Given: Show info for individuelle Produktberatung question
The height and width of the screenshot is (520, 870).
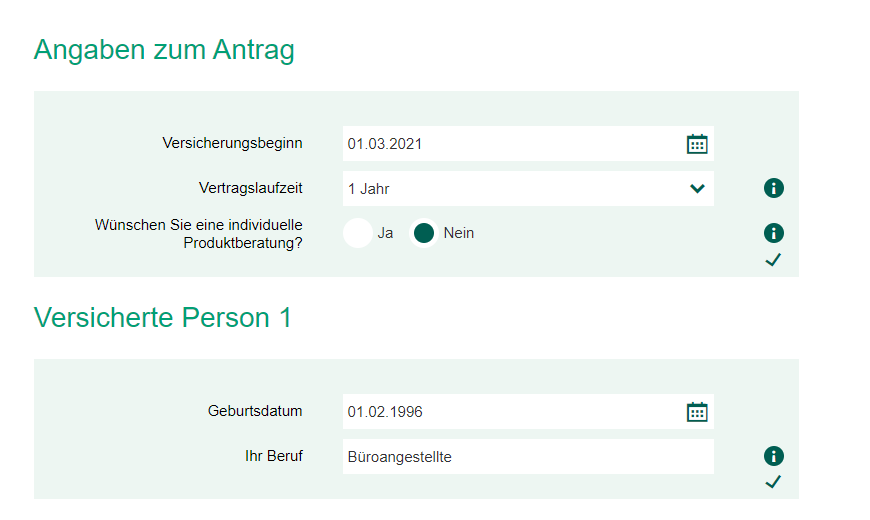Looking at the screenshot, I should pyautogui.click(x=773, y=233).
